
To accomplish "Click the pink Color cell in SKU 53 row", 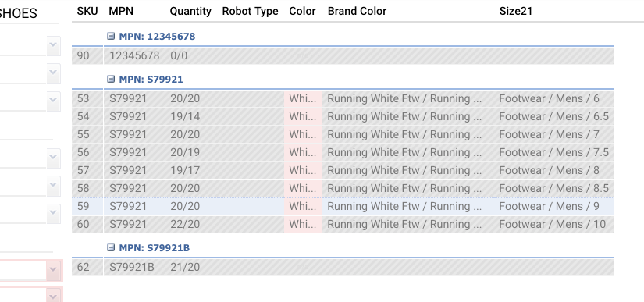I will (303, 98).
